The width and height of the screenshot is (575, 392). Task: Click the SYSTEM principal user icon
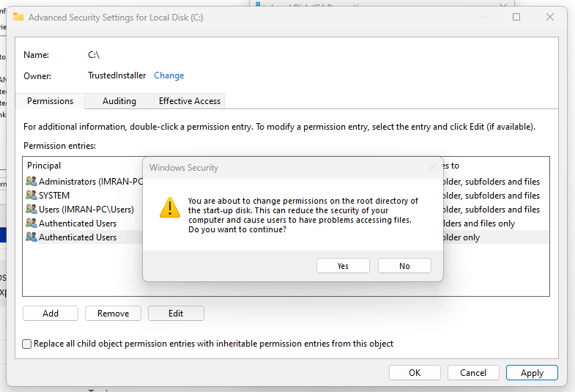click(x=31, y=195)
